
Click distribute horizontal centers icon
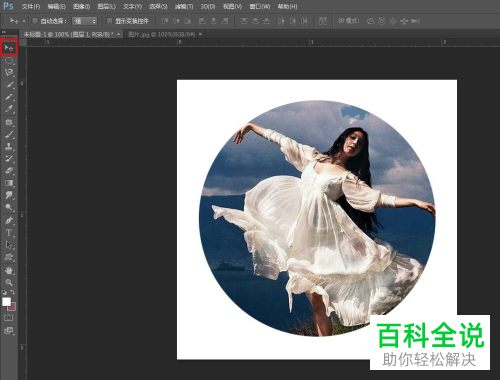click(293, 21)
